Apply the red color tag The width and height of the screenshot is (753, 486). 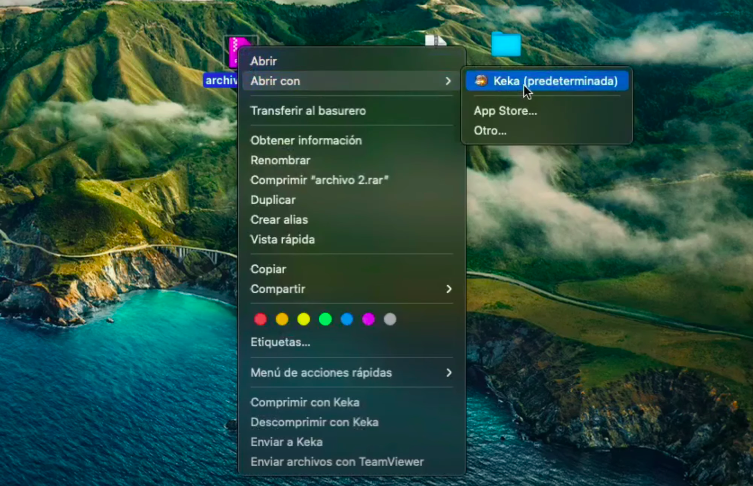pos(260,319)
